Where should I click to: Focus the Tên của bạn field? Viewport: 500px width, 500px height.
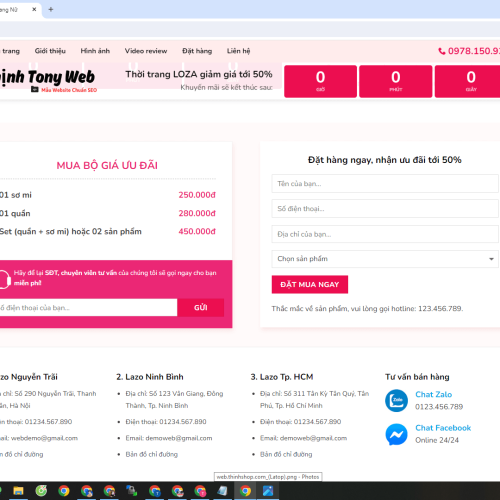(385, 184)
